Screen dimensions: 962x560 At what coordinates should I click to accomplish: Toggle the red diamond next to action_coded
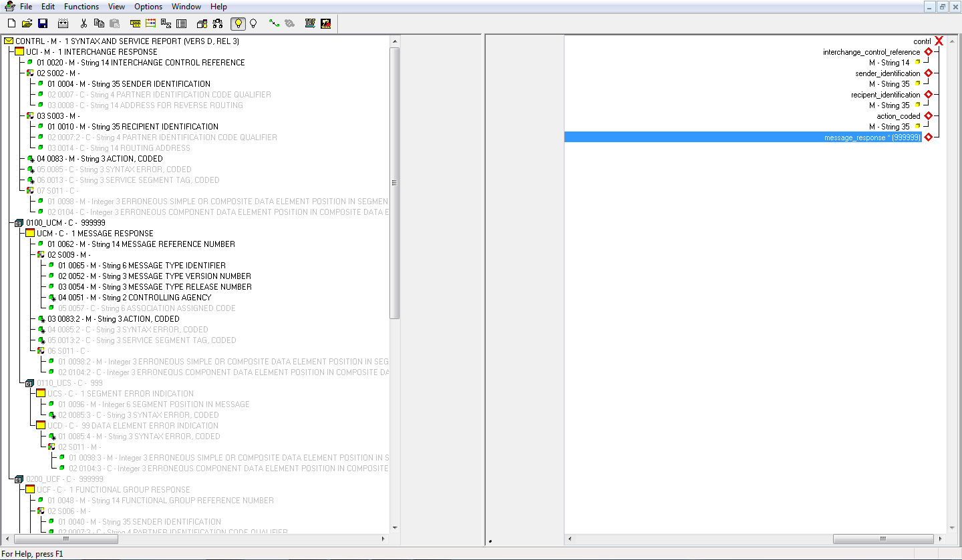point(928,115)
